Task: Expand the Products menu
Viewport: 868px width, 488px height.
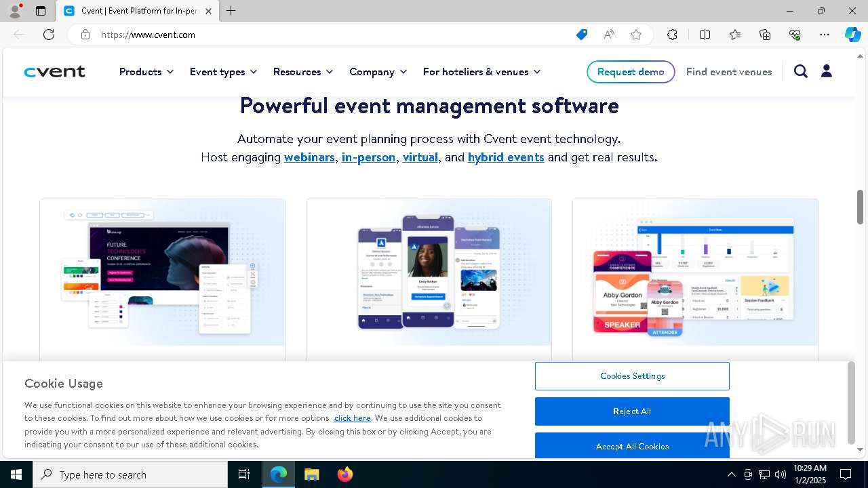Action: [146, 72]
